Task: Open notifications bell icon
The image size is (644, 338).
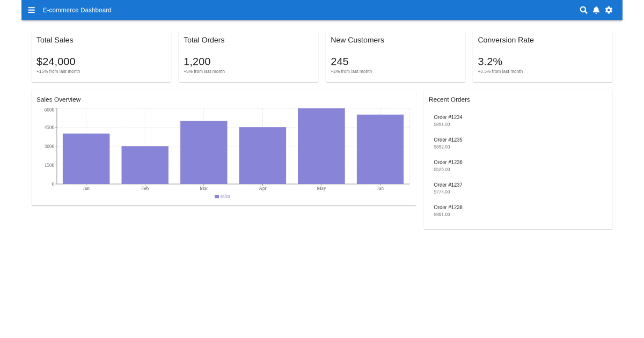Action: (x=596, y=10)
